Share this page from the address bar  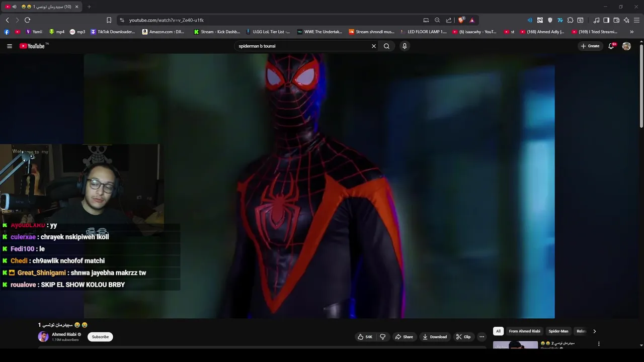(449, 20)
